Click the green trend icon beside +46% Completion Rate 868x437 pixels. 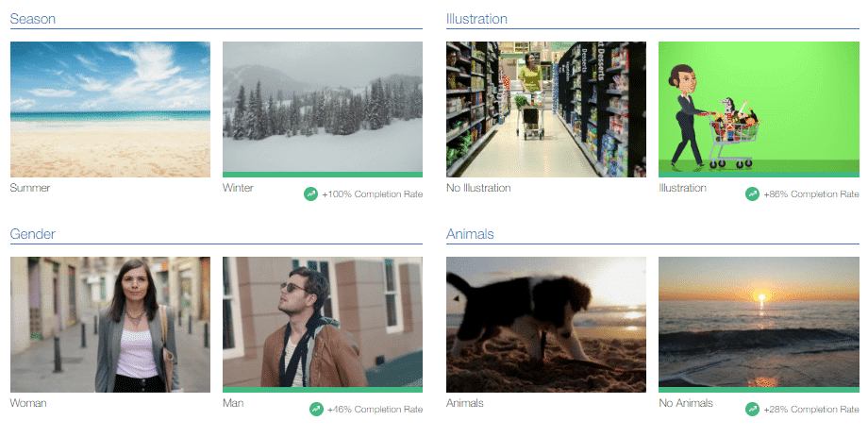click(316, 410)
